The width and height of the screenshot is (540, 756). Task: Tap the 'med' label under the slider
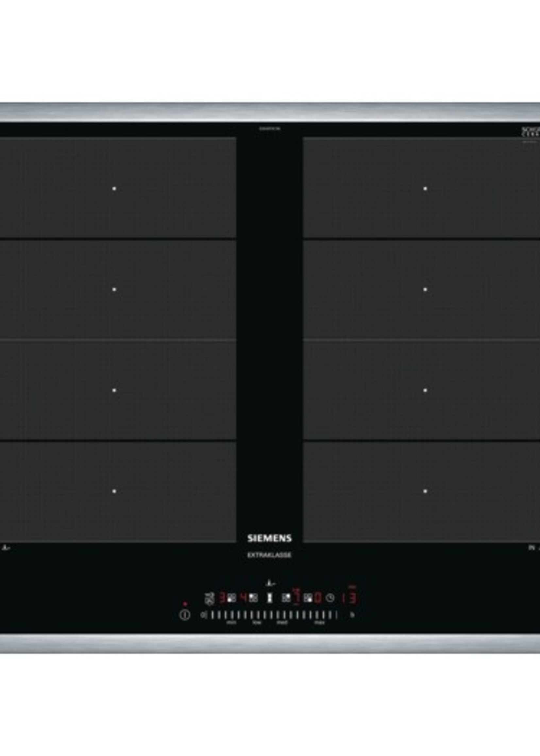282,623
